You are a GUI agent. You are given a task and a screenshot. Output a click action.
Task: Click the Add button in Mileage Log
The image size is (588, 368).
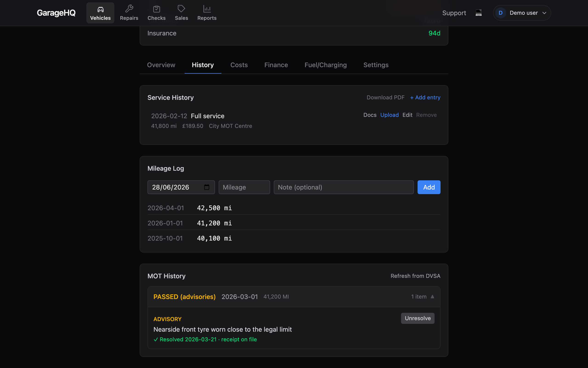pyautogui.click(x=429, y=187)
